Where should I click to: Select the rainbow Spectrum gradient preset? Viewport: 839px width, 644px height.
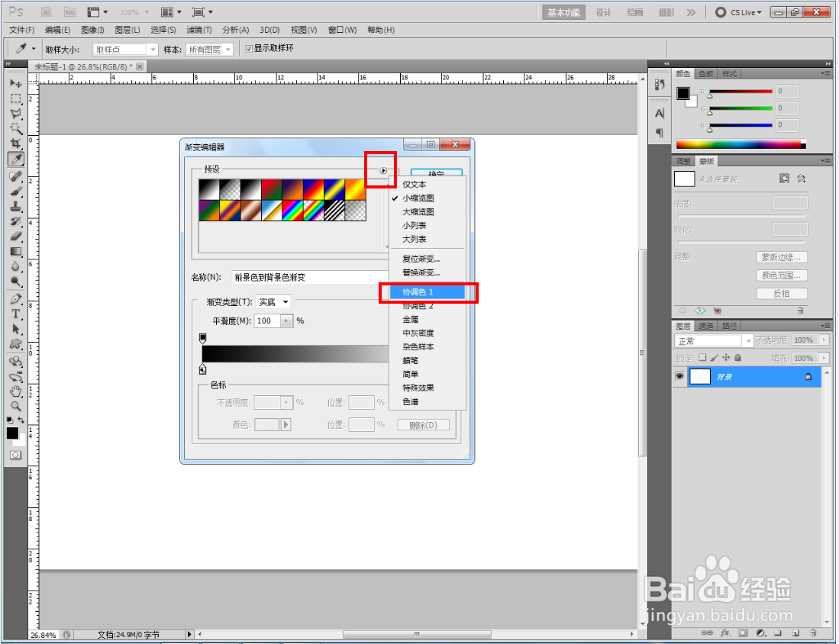pos(292,210)
